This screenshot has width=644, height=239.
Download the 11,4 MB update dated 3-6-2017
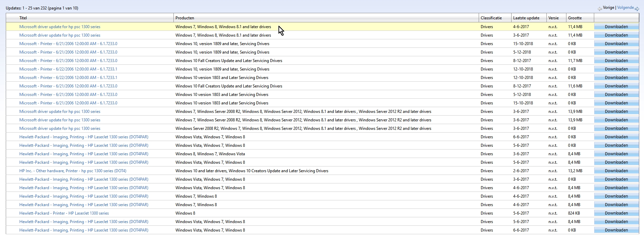pos(616,35)
